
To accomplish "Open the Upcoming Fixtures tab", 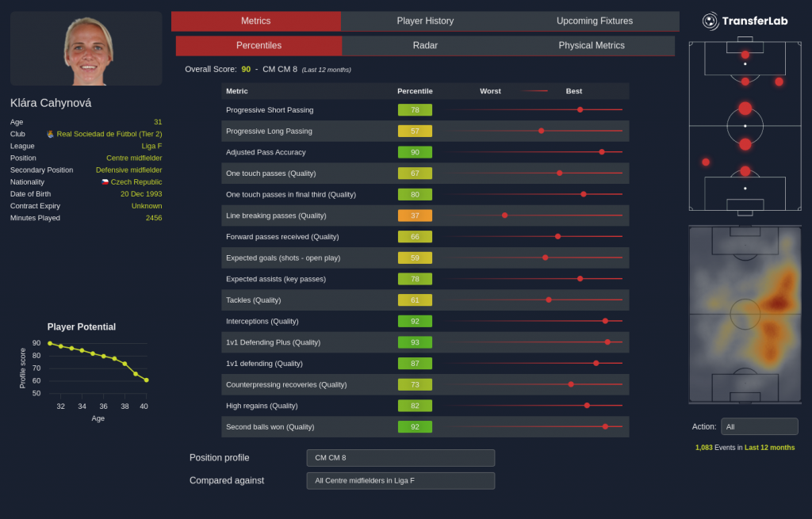I will (x=594, y=21).
